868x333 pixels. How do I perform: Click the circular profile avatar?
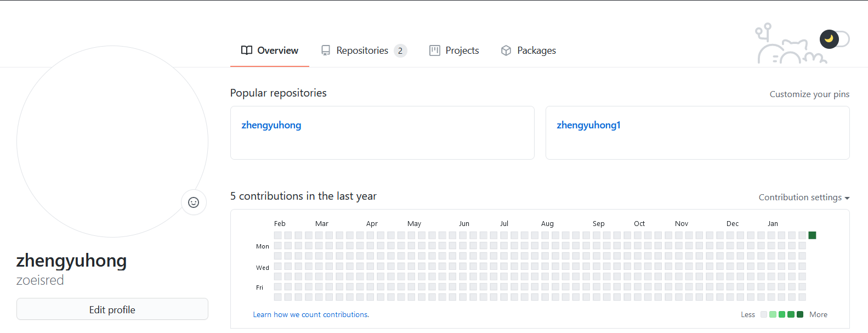pyautogui.click(x=112, y=142)
